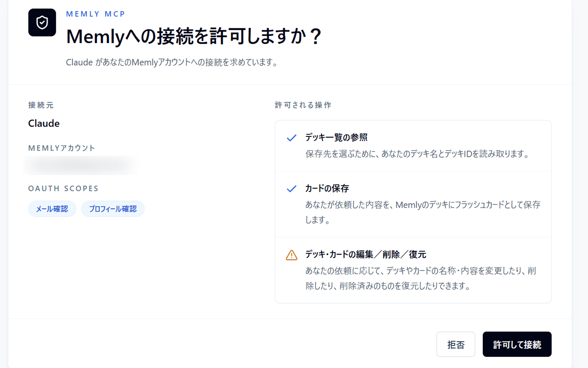The image size is (588, 368).
Task: Click the description starting あなたの依頼に応じて
Action: [x=421, y=278]
